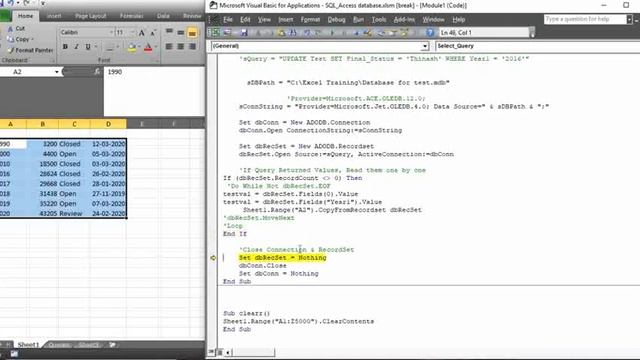This screenshot has height=360, width=640.
Task: Open green File tab in Excel
Action: coord(5,16)
